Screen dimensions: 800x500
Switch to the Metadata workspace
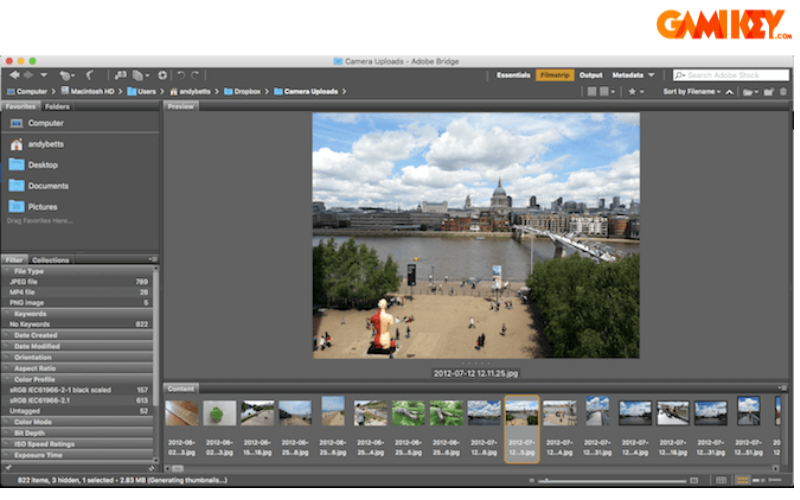pyautogui.click(x=628, y=75)
